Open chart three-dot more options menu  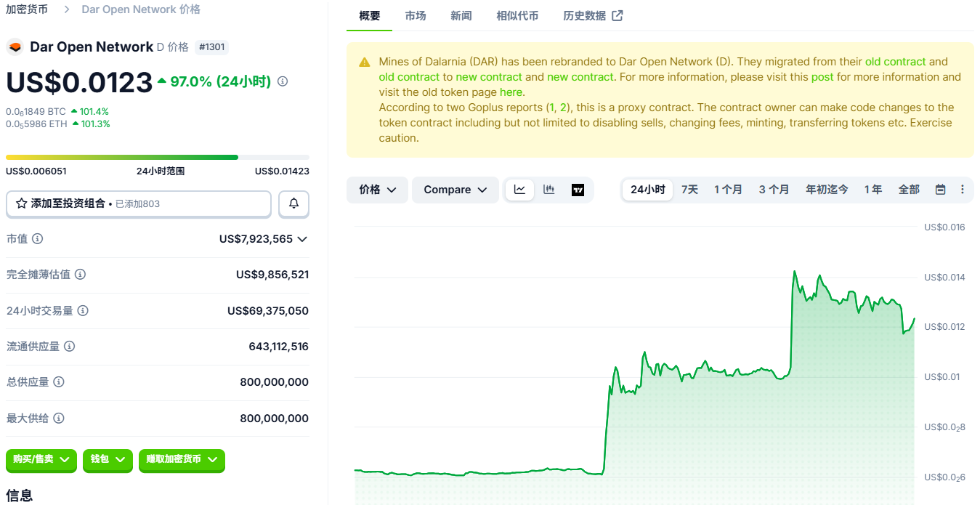click(x=963, y=190)
